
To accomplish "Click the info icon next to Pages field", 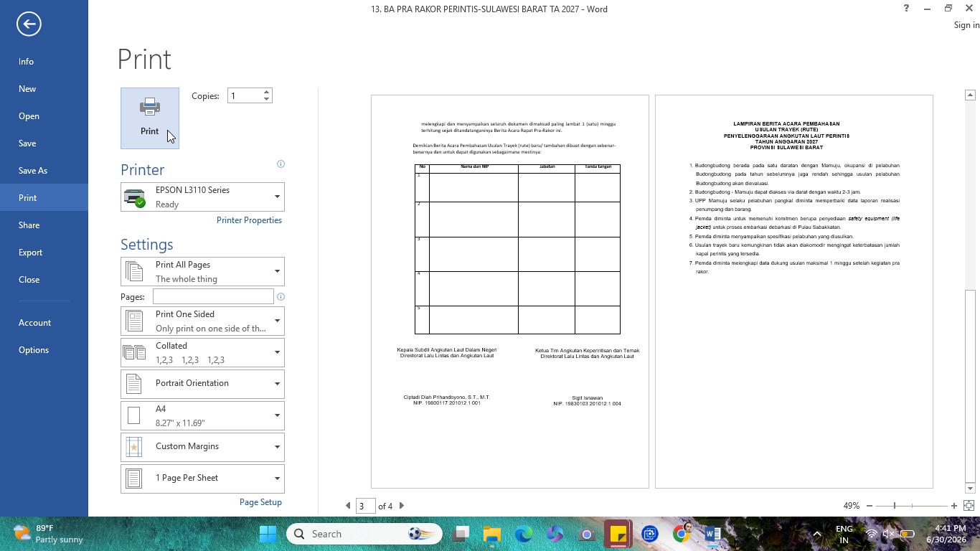I will click(x=281, y=296).
